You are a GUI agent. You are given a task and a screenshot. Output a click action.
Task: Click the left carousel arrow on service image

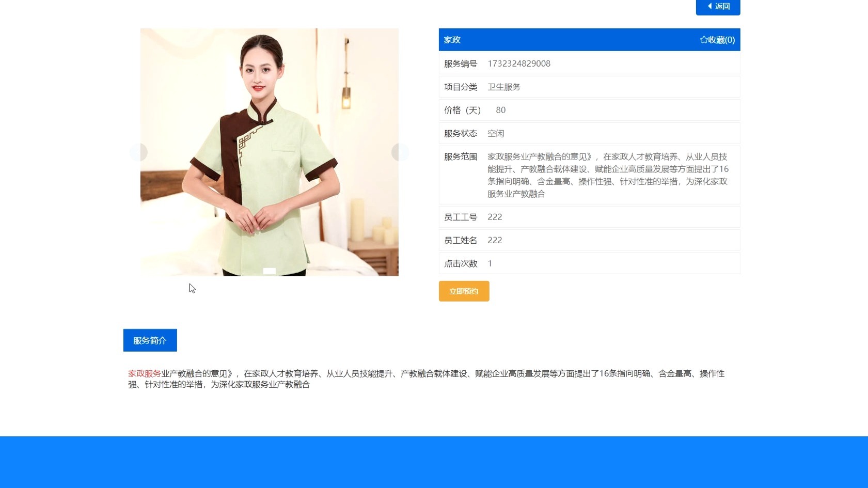coord(138,152)
